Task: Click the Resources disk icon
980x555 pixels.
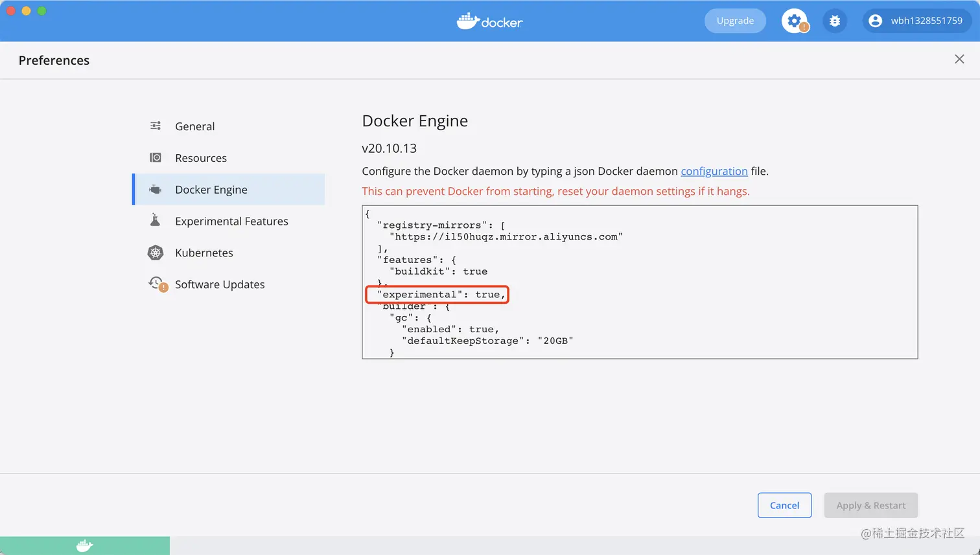Action: [x=156, y=157]
